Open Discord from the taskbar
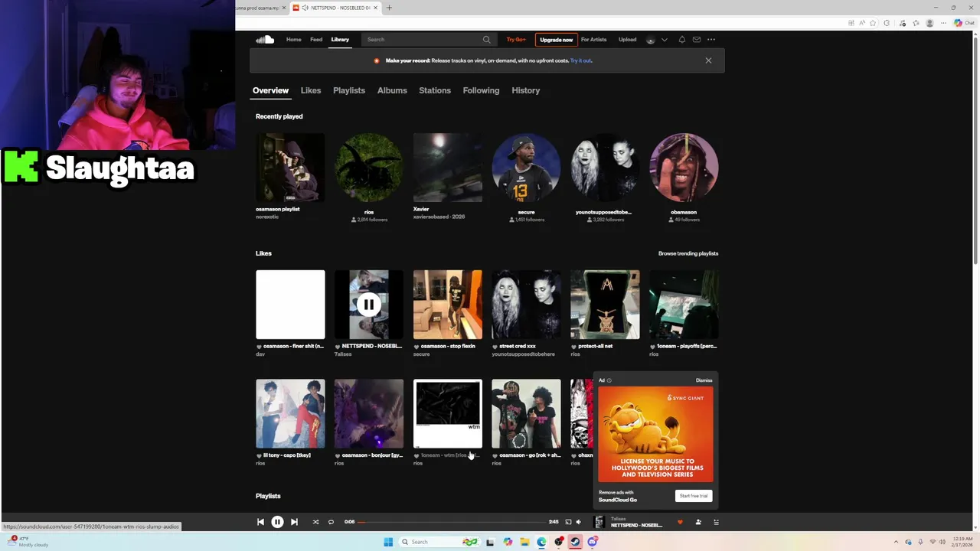980x551 pixels. coord(593,542)
